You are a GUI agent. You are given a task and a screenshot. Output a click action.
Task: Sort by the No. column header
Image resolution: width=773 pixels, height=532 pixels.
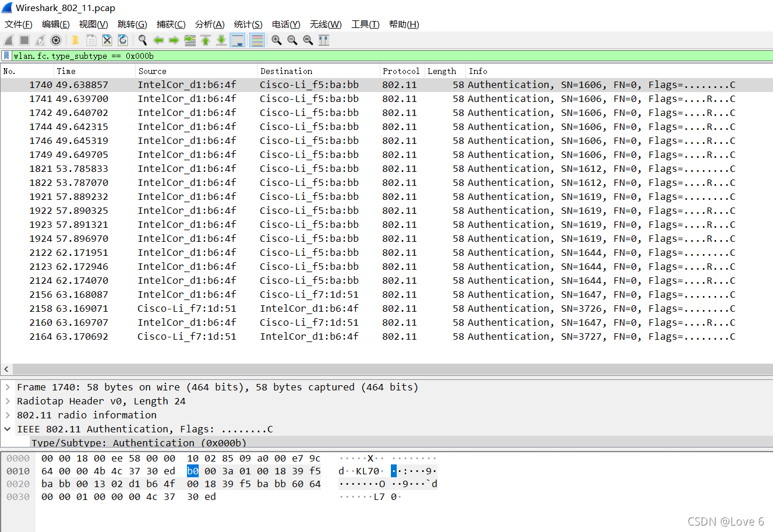tap(27, 71)
